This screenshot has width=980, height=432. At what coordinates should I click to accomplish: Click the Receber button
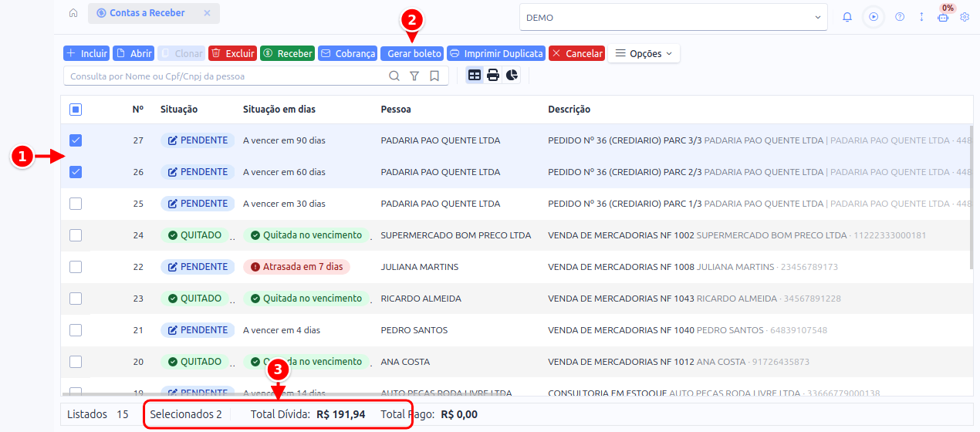(287, 53)
